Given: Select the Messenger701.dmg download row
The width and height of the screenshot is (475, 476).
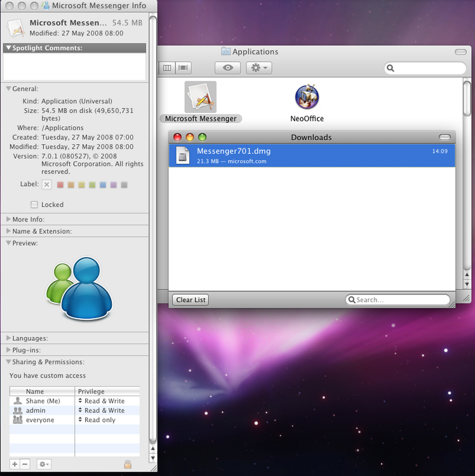Looking at the screenshot, I should pos(312,155).
